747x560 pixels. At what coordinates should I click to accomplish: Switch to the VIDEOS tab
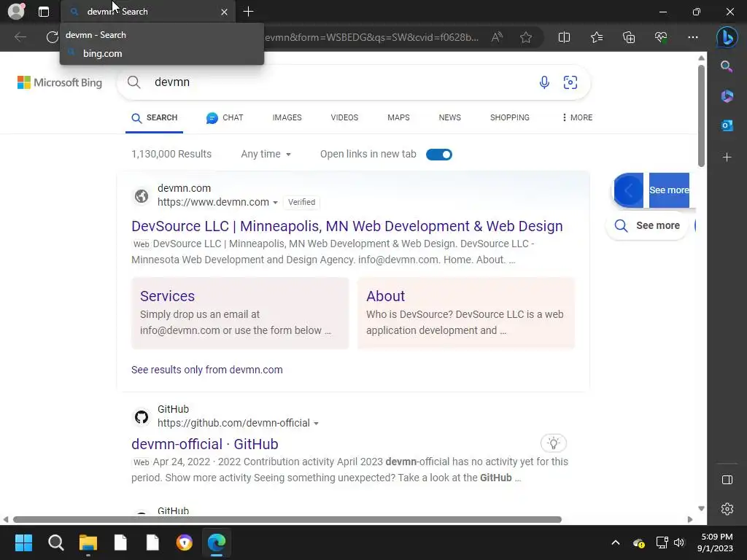pos(344,117)
